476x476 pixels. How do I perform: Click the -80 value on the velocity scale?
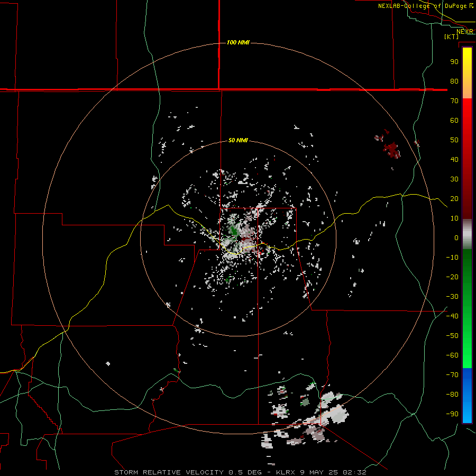tap(452, 395)
